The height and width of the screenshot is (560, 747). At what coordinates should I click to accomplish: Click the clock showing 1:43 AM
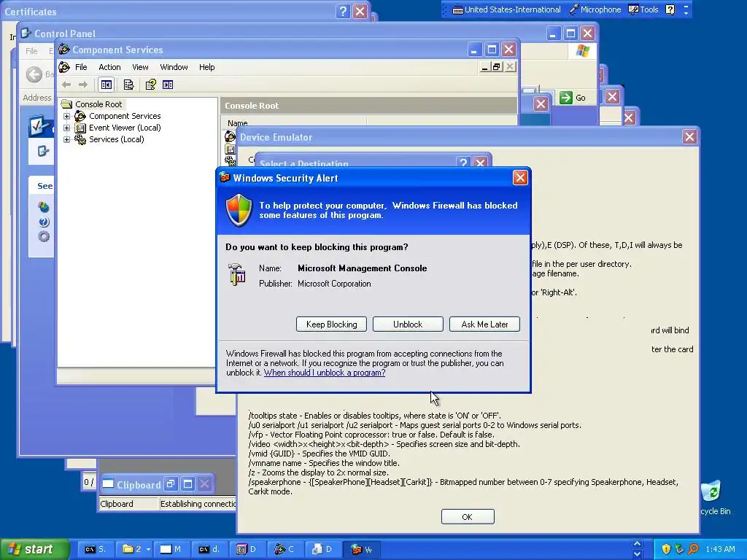[720, 549]
